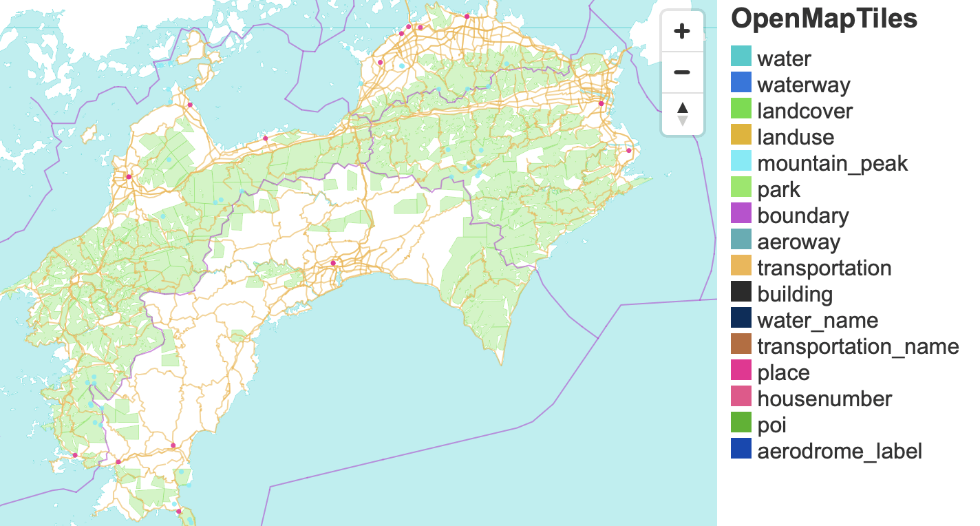This screenshot has width=980, height=526.
Task: Click the boundary legend color swatch
Action: pyautogui.click(x=741, y=213)
